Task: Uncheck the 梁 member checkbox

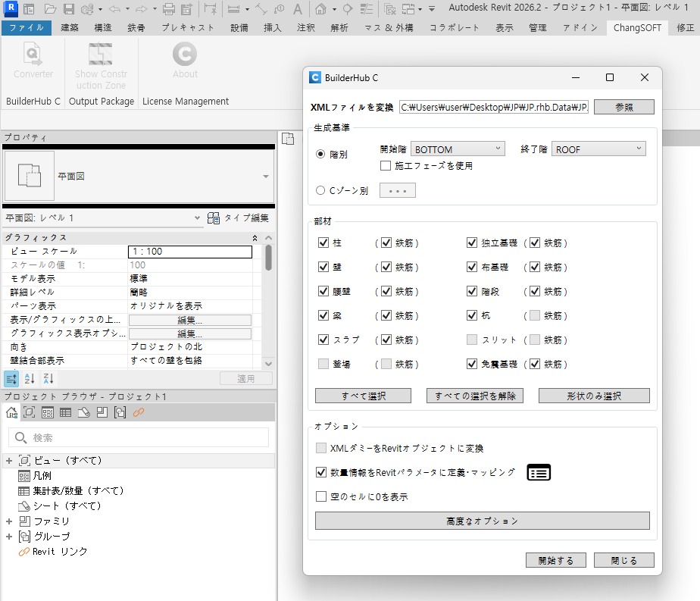Action: pos(323,315)
